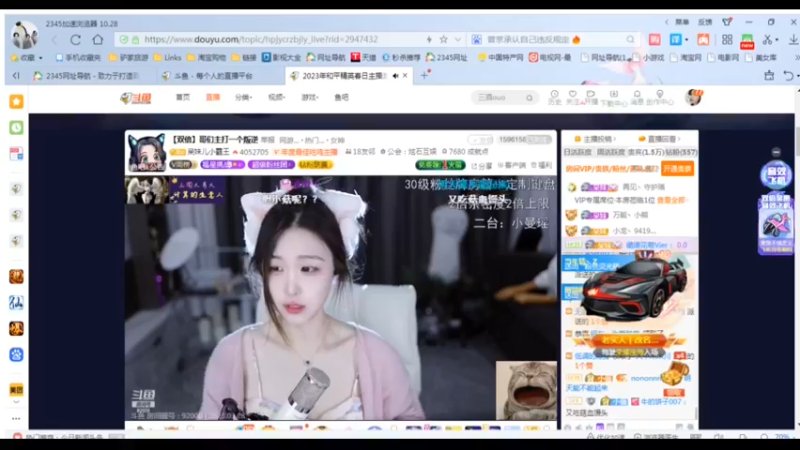The height and width of the screenshot is (450, 800).
Task: Open the 中国特产网 bookmark
Action: [x=501, y=58]
